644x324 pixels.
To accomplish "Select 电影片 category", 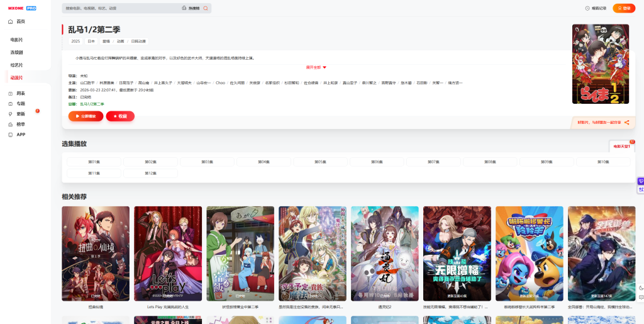I will [16, 40].
